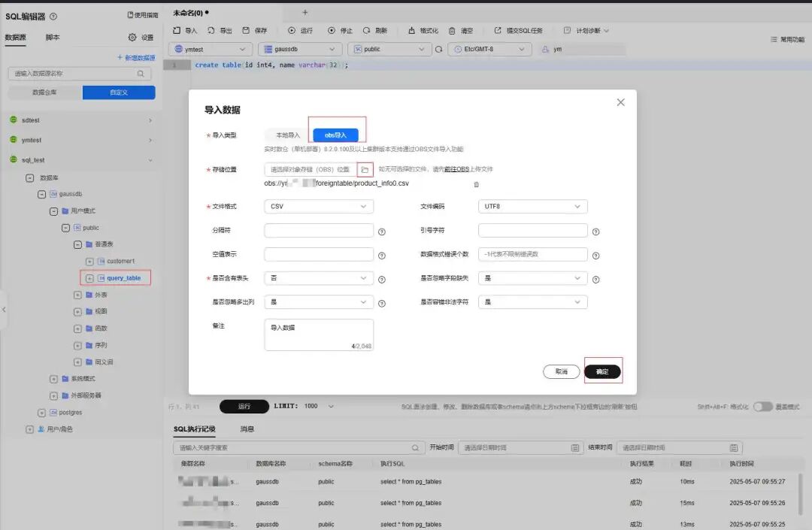Click the refresh icon next to public schema
This screenshot has width=812, height=530.
[x=438, y=49]
